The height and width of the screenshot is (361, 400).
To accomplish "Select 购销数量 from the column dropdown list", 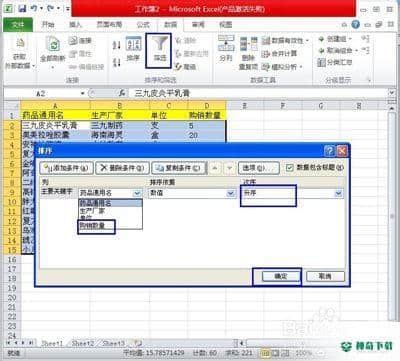I will [96, 226].
